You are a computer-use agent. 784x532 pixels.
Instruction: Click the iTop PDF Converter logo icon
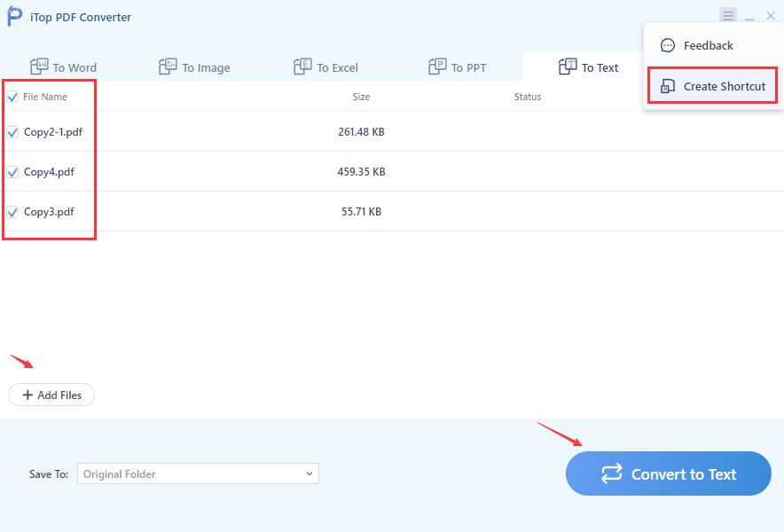point(15,17)
